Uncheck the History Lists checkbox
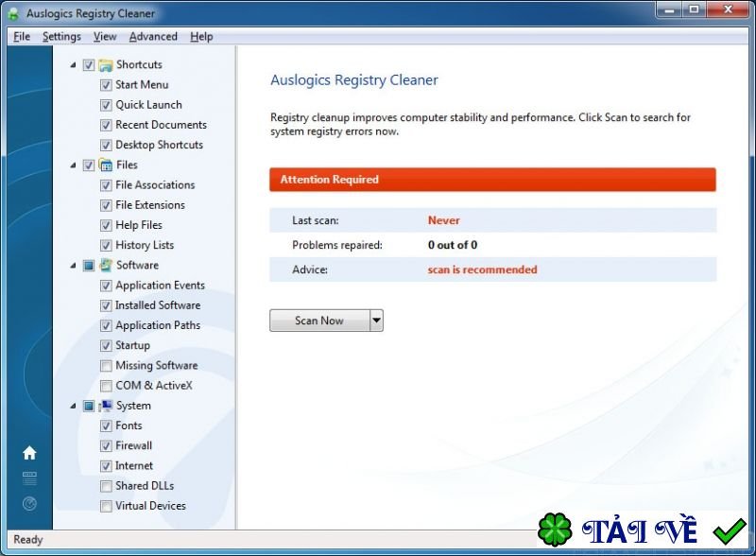 106,245
